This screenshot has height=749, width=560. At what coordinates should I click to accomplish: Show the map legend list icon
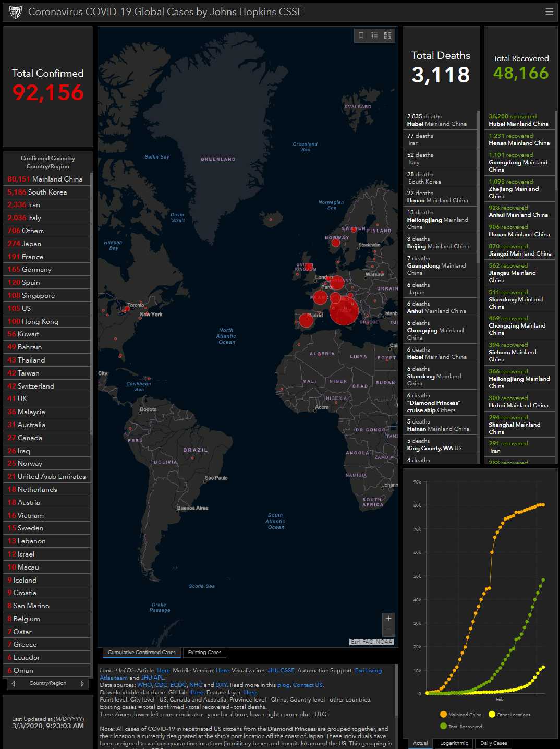point(374,35)
